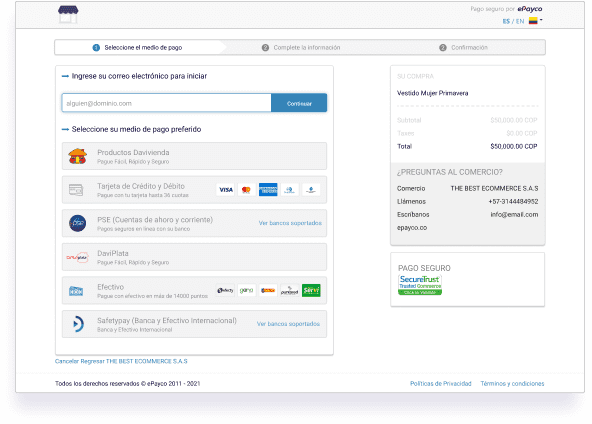Select the Safetypay arrow icon
Screen dimensions: 592x424
point(78,324)
